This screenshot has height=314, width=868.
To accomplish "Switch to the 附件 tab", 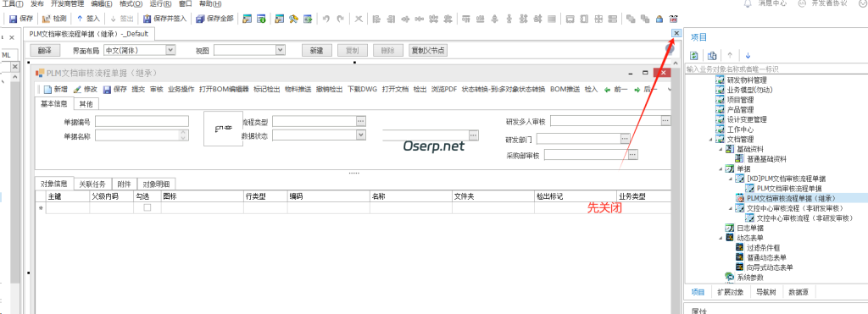I will (125, 185).
